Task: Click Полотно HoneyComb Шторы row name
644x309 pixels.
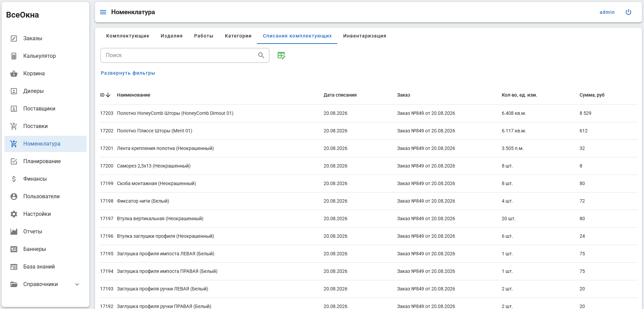Action: [x=175, y=113]
